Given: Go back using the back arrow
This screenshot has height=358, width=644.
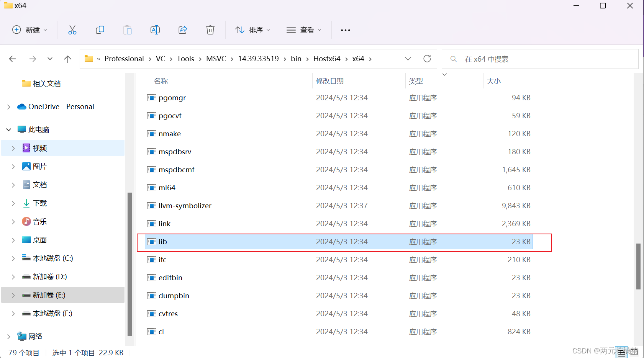Looking at the screenshot, I should tap(12, 59).
